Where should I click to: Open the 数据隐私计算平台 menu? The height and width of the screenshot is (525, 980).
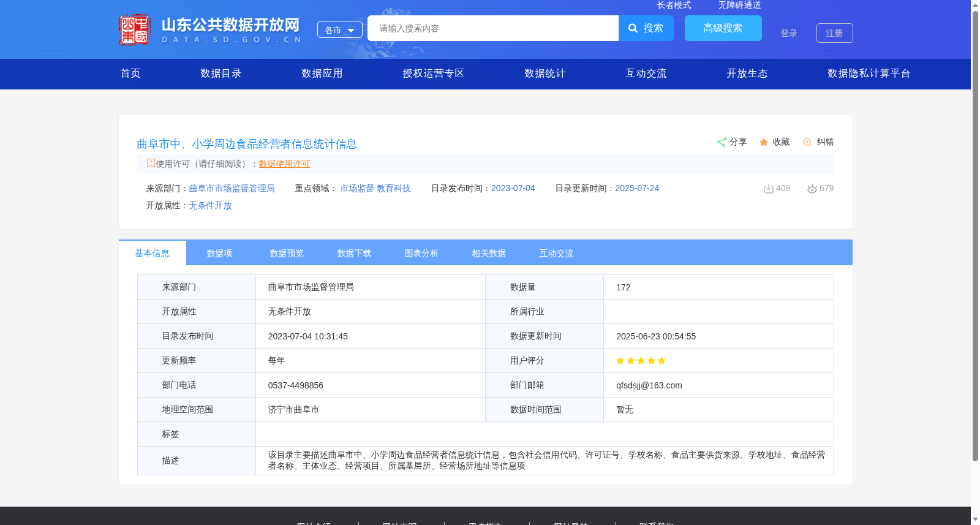click(x=869, y=74)
